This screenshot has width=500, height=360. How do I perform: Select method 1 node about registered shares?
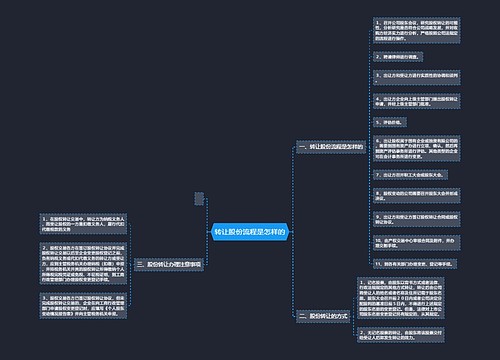tap(401, 298)
